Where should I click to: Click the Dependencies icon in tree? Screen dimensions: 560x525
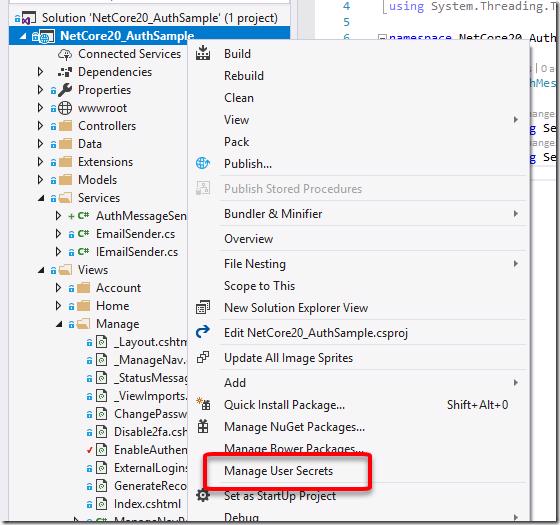point(65,72)
